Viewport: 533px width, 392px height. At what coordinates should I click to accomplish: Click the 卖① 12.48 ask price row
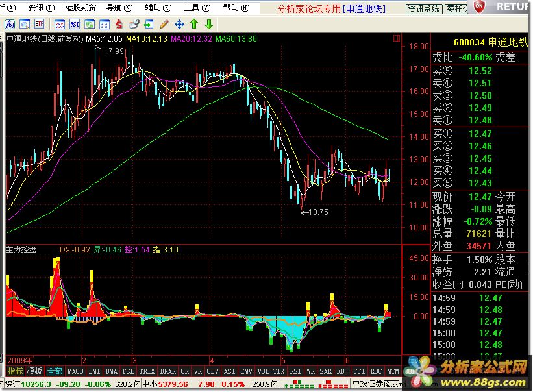tap(462, 120)
